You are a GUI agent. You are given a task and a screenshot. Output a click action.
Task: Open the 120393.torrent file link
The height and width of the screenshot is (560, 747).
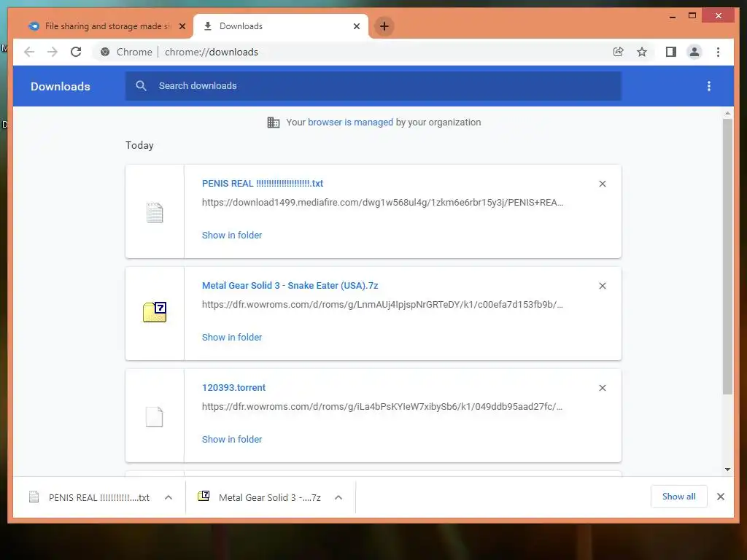coord(234,388)
